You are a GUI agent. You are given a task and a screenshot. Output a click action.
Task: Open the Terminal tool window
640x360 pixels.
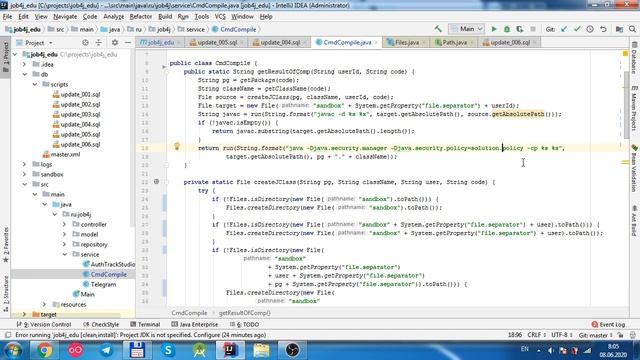tap(145, 324)
